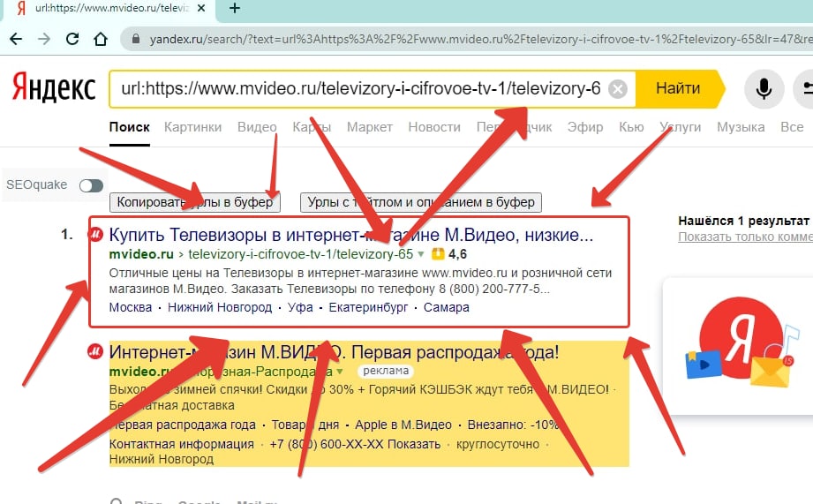Viewport: 813px width, 504px height.
Task: Click the реклама label badge
Action: 386,372
